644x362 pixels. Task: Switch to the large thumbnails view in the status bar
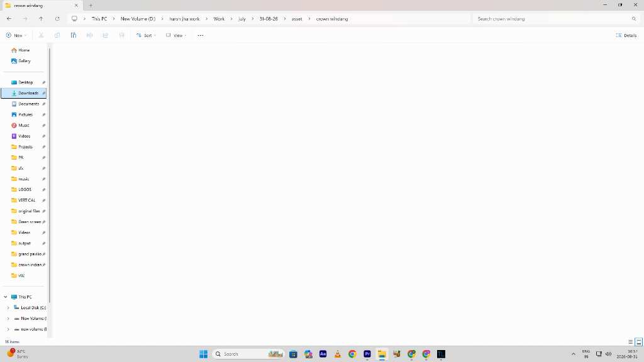tap(639, 341)
